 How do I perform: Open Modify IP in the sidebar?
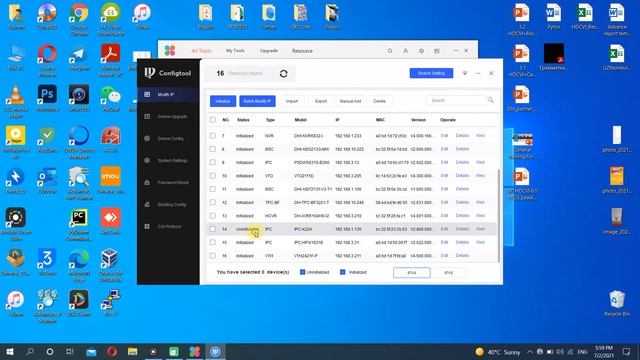click(168, 94)
